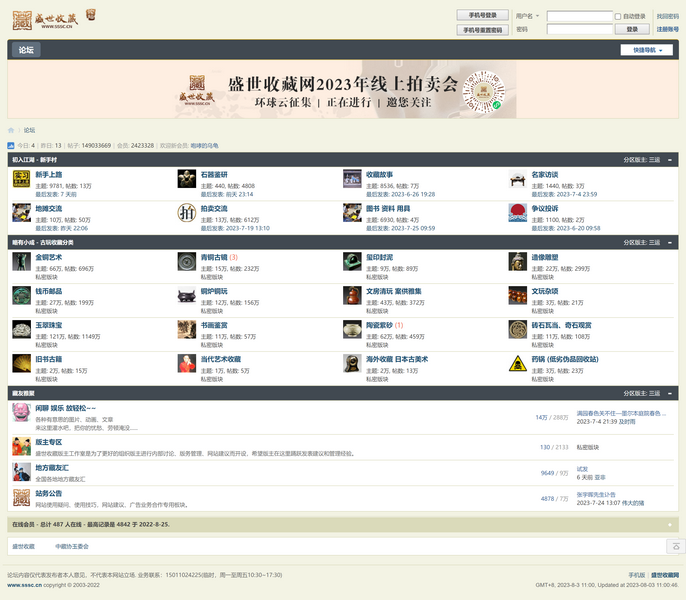This screenshot has height=600, width=686.
Task: Click the password input field
Action: coord(579,29)
